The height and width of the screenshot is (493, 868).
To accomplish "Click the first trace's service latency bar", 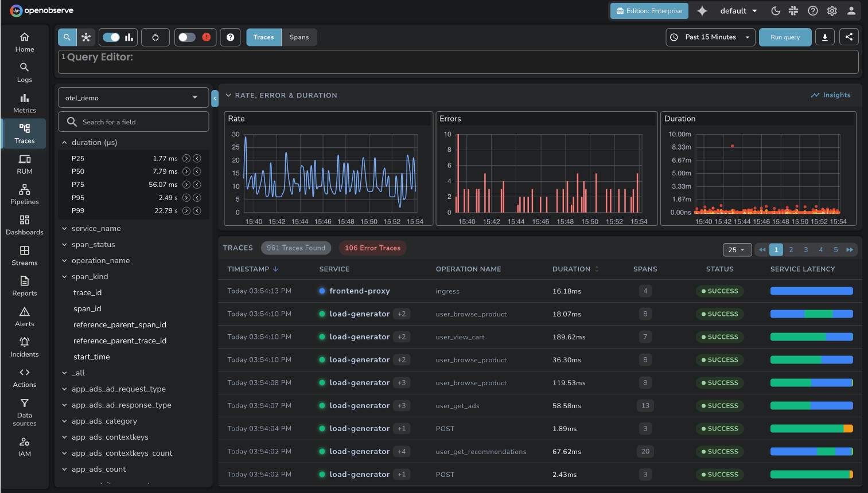I will coord(811,291).
